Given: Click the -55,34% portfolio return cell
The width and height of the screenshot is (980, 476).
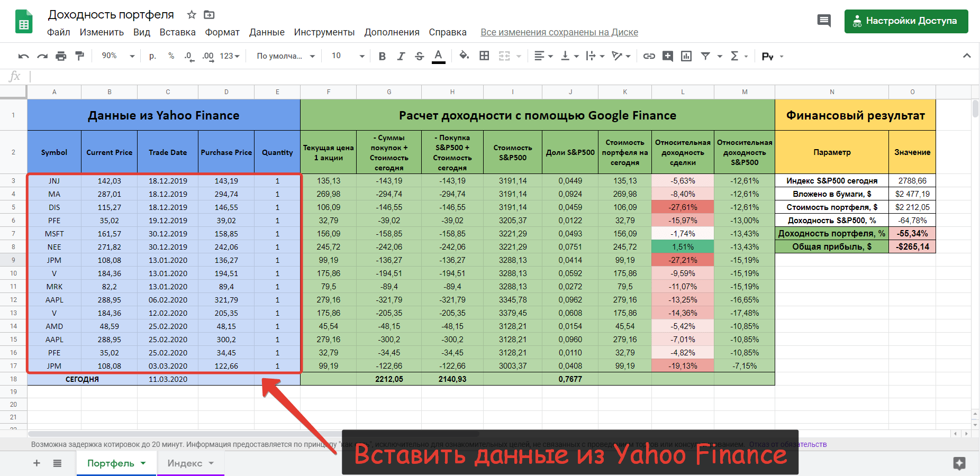Looking at the screenshot, I should tap(912, 234).
